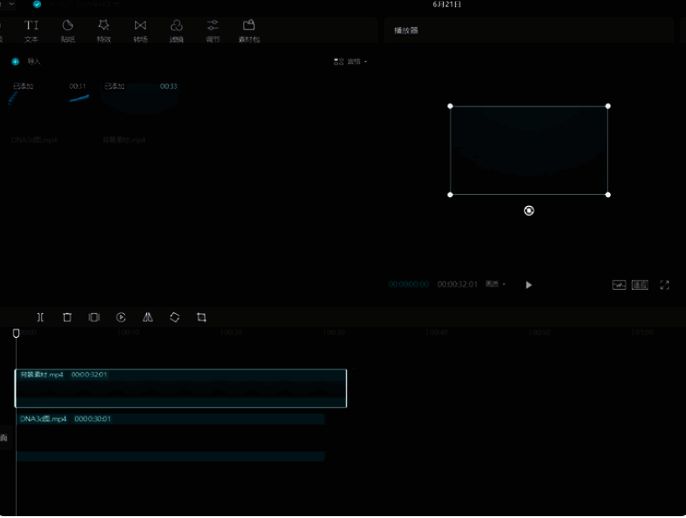
Task: Open the 调节 (Adjust) panel
Action: point(212,29)
